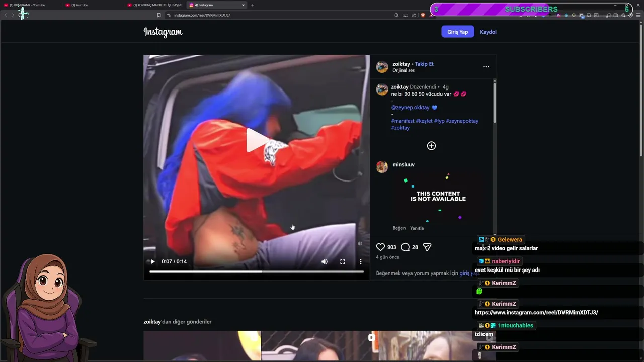Open commenter minsluuv's profile
Screen dimensions: 644x362
point(404,164)
